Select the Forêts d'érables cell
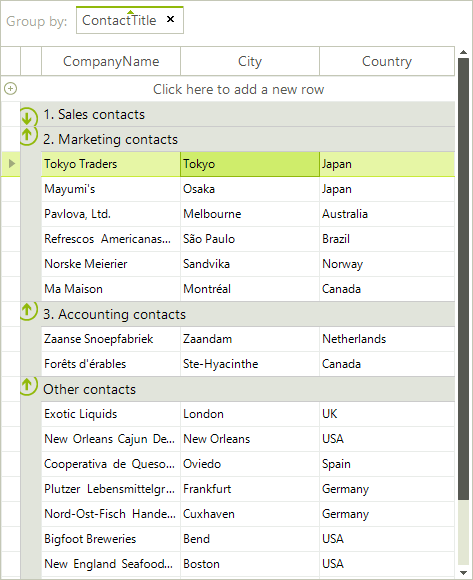The image size is (473, 580). [x=111, y=364]
